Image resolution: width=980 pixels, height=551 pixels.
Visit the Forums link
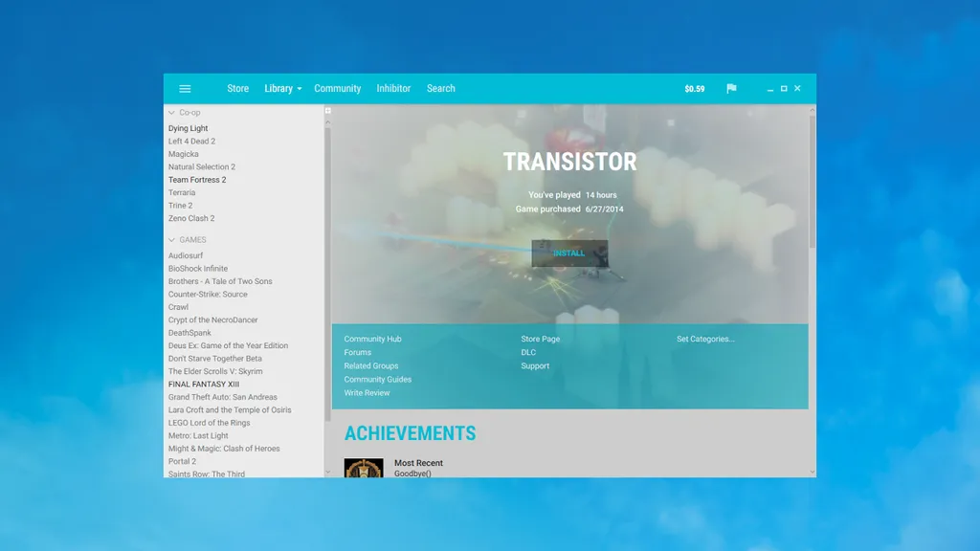(358, 352)
